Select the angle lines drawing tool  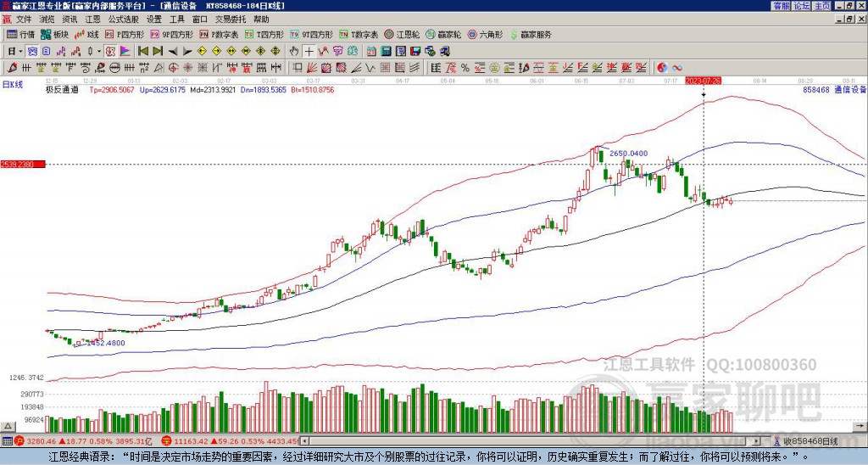[x=356, y=68]
